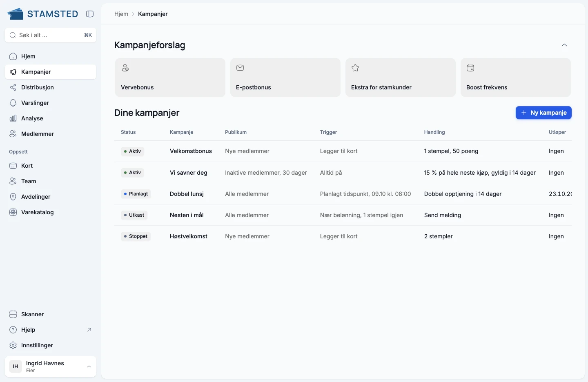This screenshot has width=588, height=382.
Task: Select the Vervebonus suggestion card
Action: click(x=170, y=78)
